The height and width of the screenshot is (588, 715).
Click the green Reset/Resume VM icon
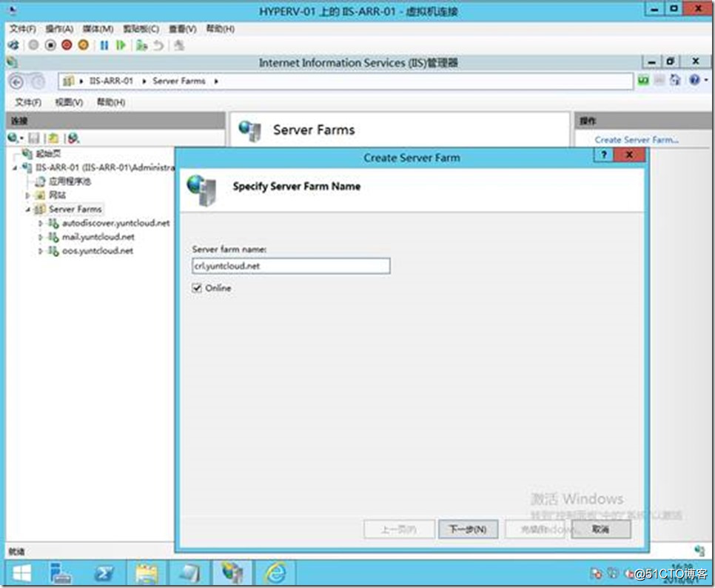[x=121, y=45]
